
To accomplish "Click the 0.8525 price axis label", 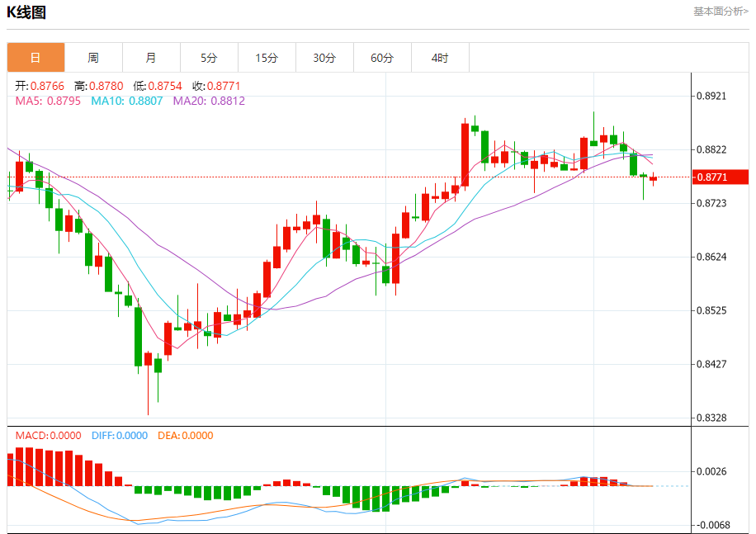I will tap(711, 310).
